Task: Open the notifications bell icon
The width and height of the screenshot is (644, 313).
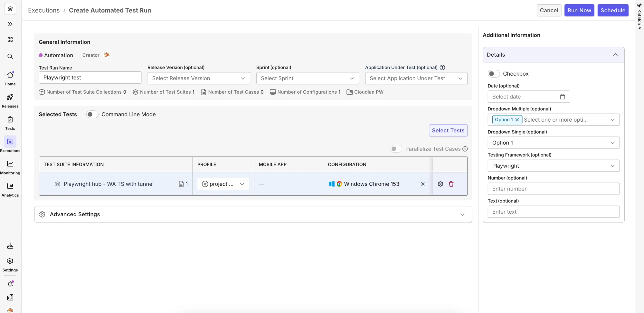Action: (10, 284)
